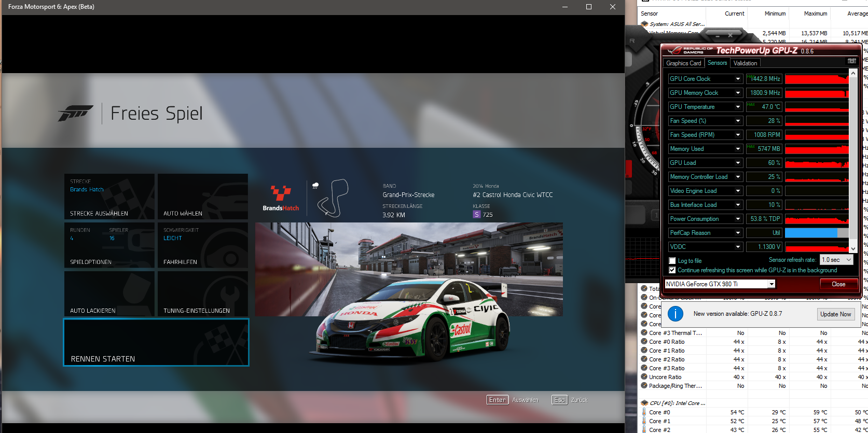Click the rain weather icon above track map
The height and width of the screenshot is (433, 868).
tap(315, 185)
